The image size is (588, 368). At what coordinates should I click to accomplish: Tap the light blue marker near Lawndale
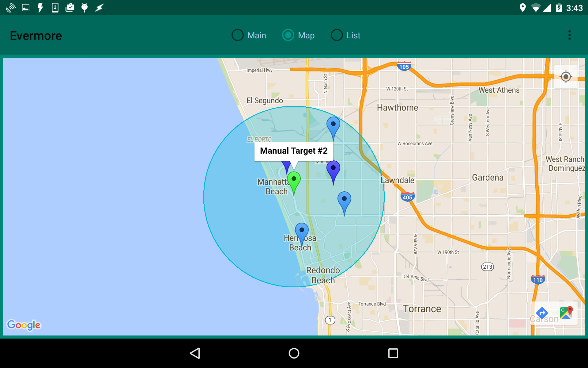click(x=344, y=201)
